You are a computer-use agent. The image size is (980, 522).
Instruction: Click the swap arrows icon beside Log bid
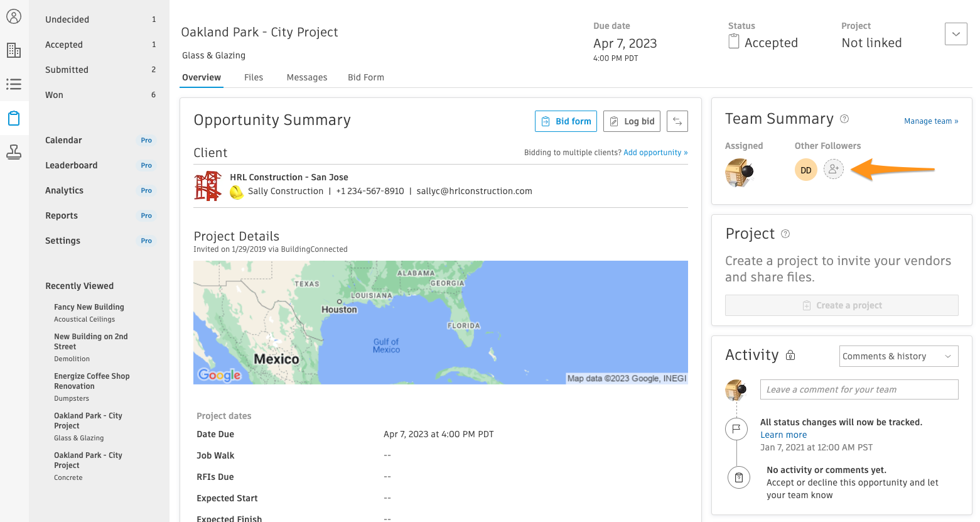[x=677, y=121]
